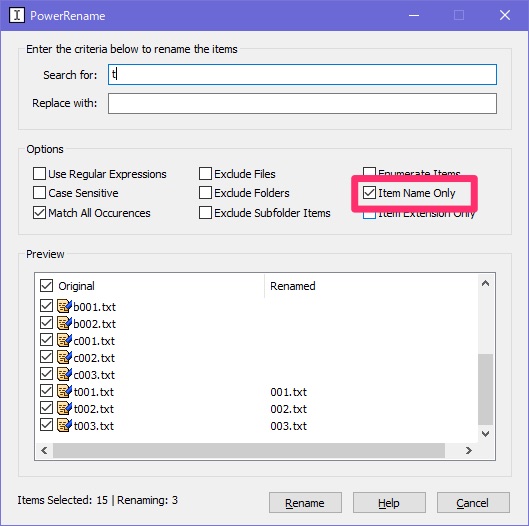Click the preview list scroll up arrow
Viewport: 529px width, 526px height.
point(485,283)
